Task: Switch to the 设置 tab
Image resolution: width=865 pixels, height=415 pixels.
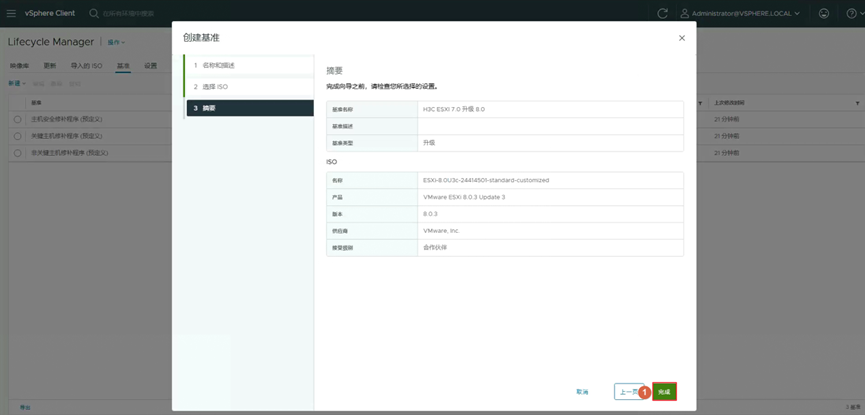Action: [x=151, y=66]
